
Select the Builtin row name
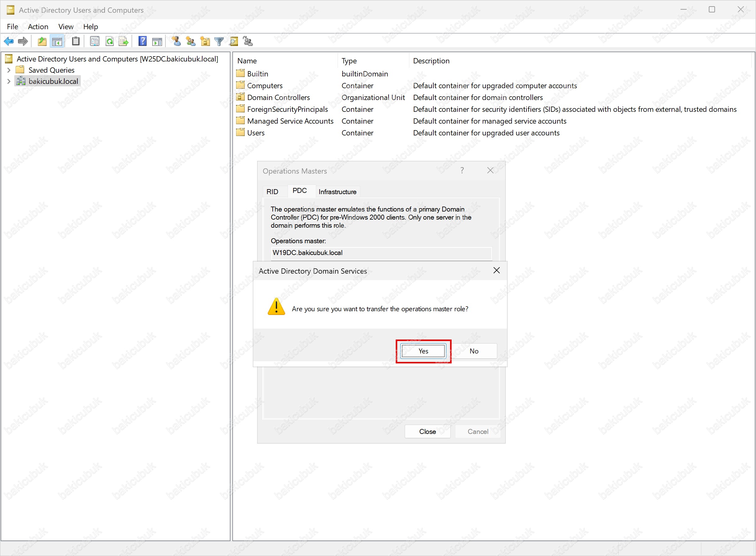[257, 74]
